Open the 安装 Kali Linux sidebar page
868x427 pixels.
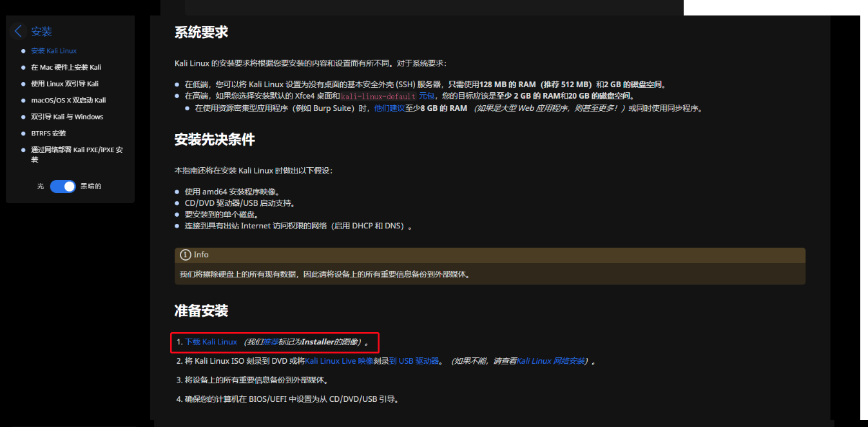[54, 50]
